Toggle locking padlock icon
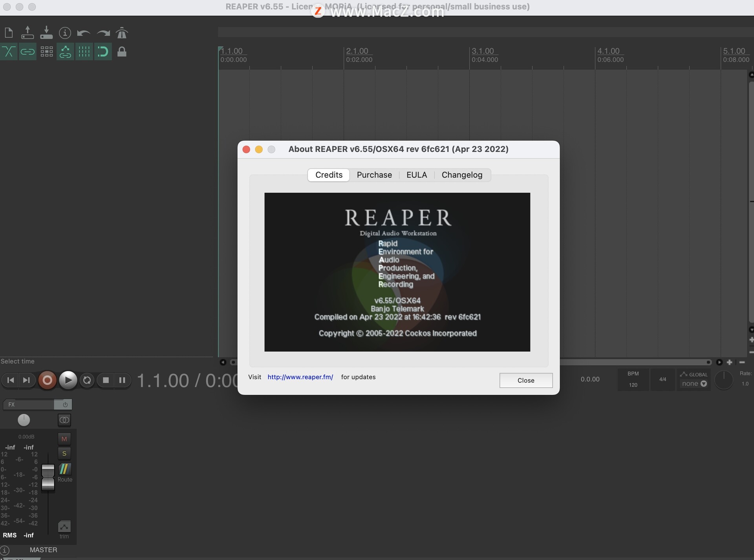The width and height of the screenshot is (754, 560). tap(122, 51)
